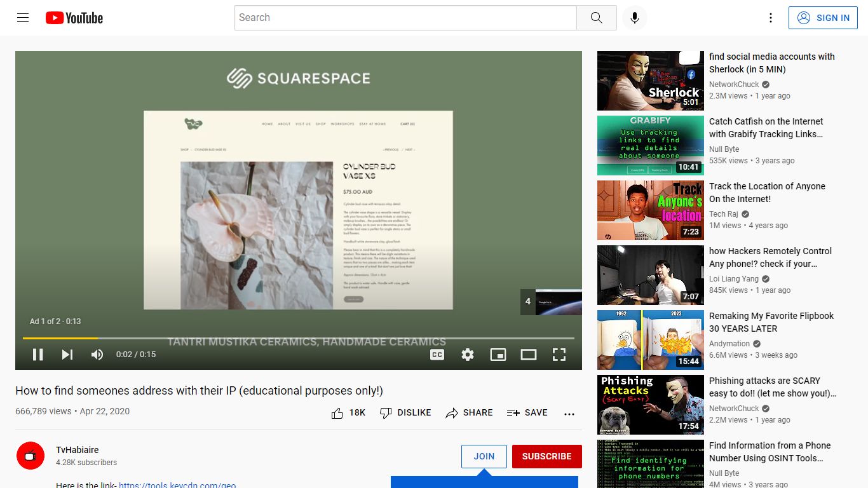Visit Andymation channel

729,344
